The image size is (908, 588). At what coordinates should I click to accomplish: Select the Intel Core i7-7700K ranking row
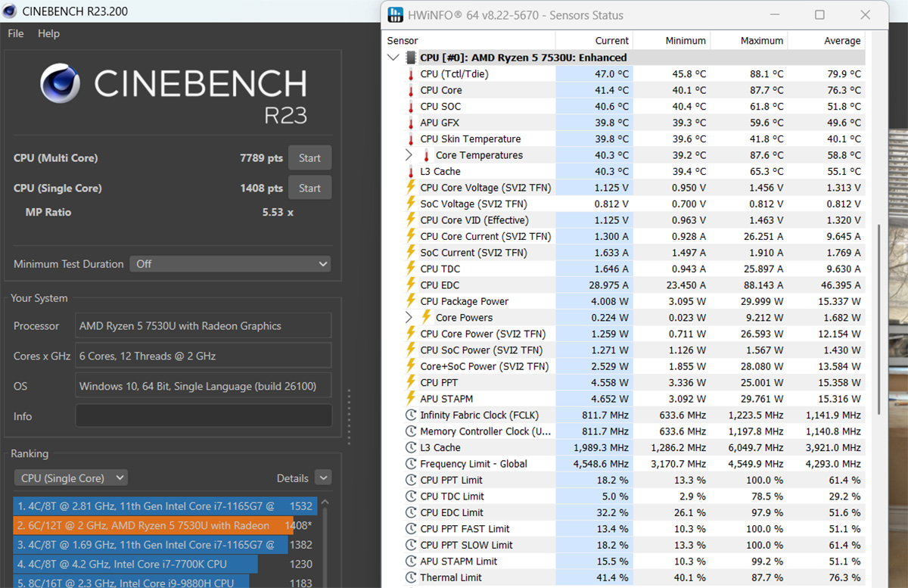[x=166, y=564]
